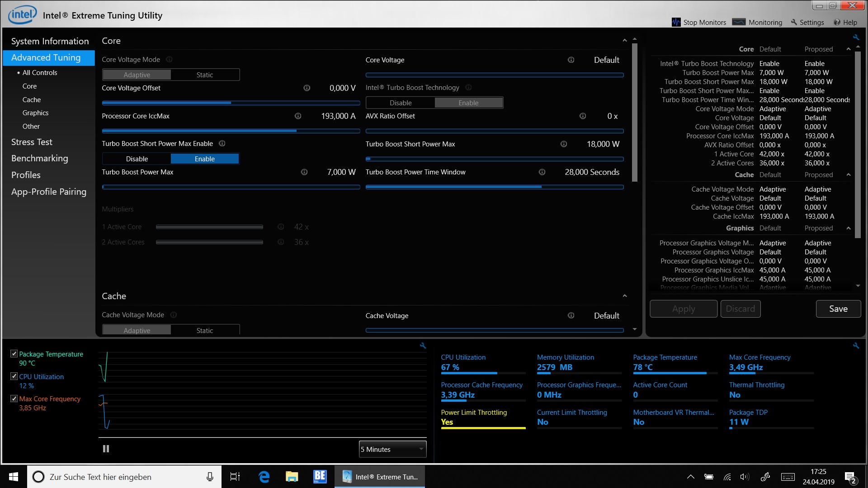Collapse Graphics group in proposed summary panel

click(849, 228)
